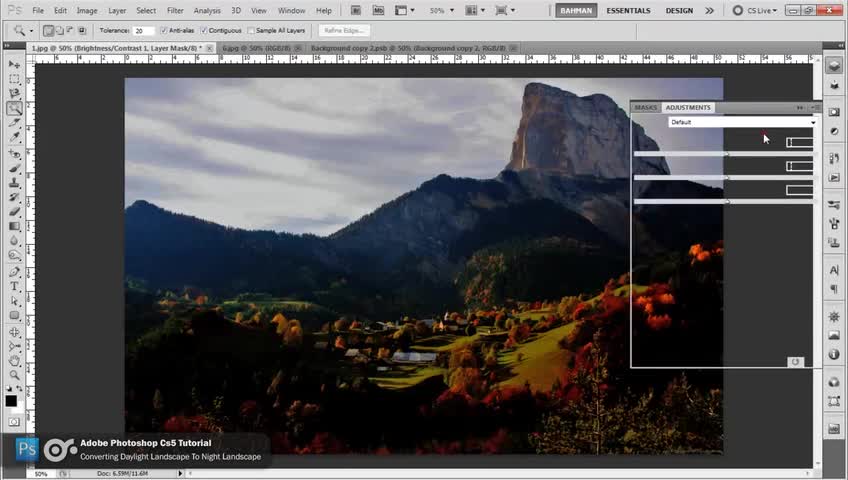Open the Layers panel icon in dock
Viewport: 848px width, 480px height.
pos(834,66)
